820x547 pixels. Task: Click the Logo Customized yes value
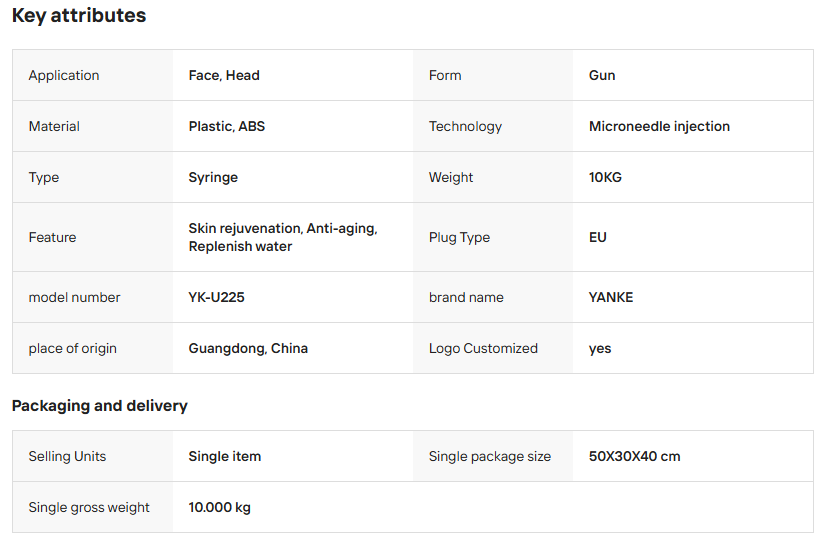tap(600, 349)
